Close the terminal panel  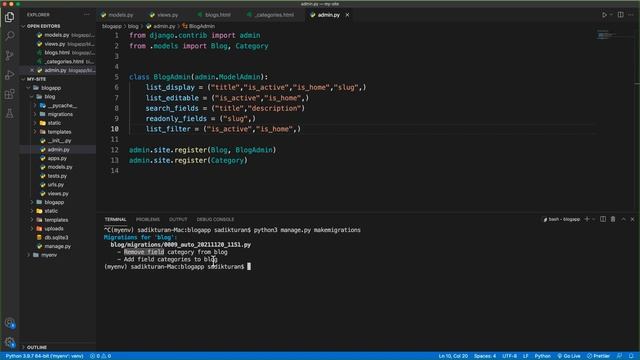633,219
